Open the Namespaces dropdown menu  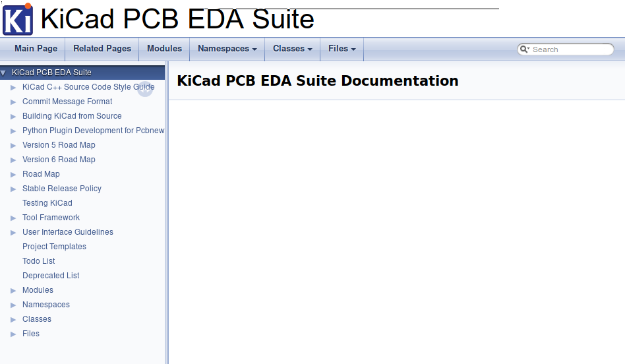coord(227,49)
